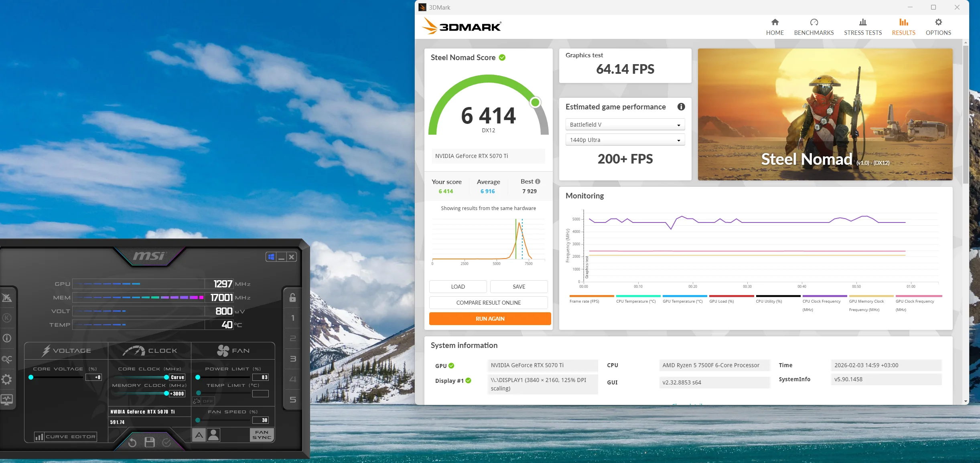
Task: Switch to the STRESS TESTS tab
Action: click(x=862, y=27)
